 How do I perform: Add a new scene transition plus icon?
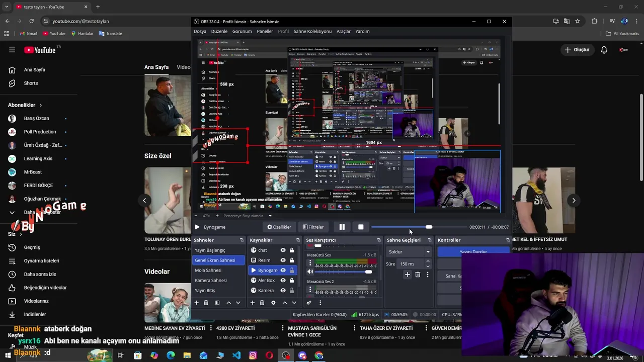click(408, 275)
